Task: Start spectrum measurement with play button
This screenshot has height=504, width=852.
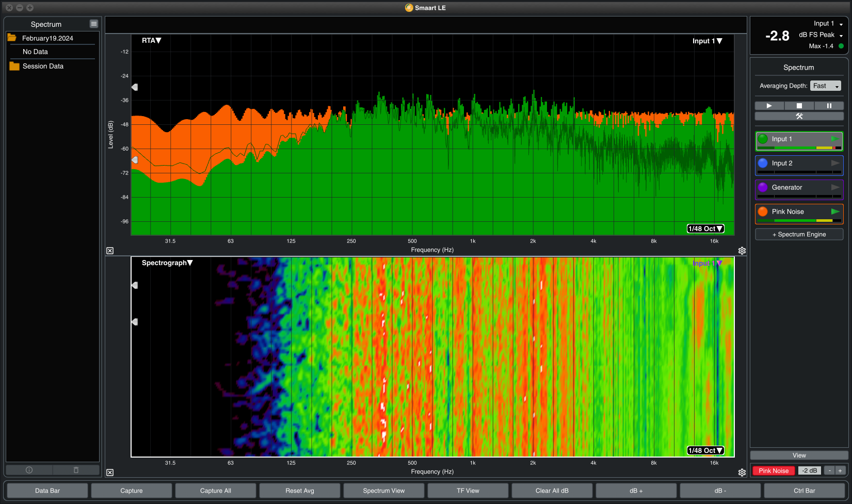Action: coord(769,106)
